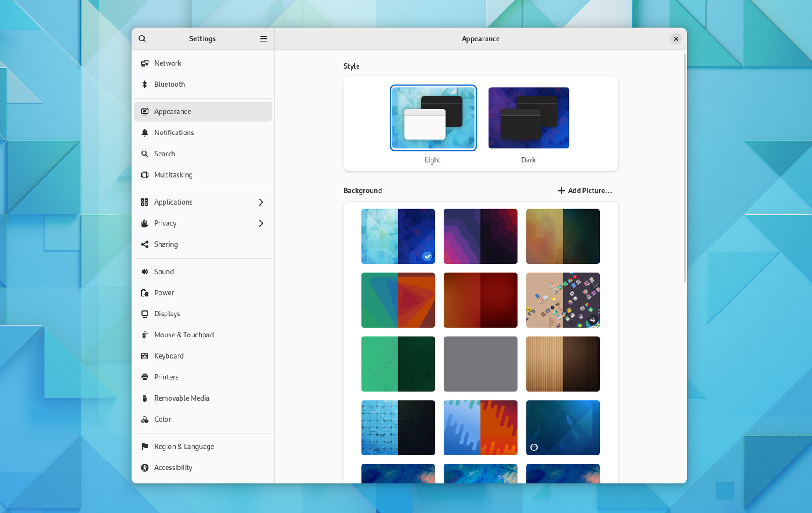Click the Privacy hand icon
The image size is (812, 513).
point(145,223)
